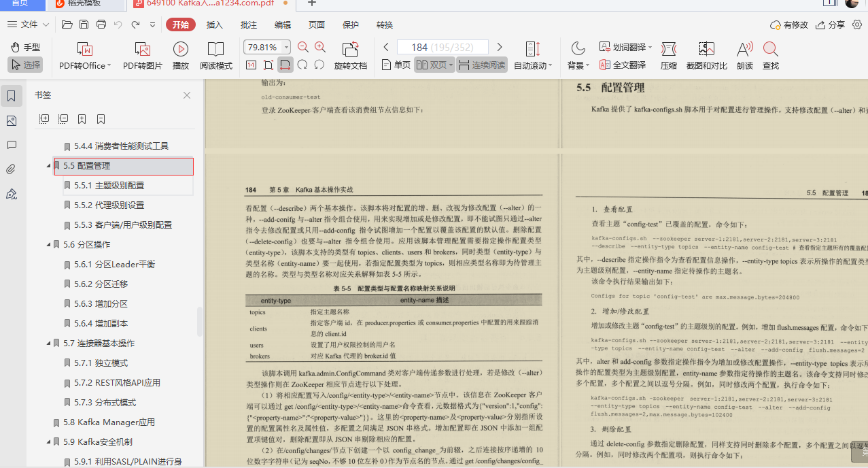
Task: Launch the 截图和对比 screenshot comparison tool
Action: coord(706,54)
